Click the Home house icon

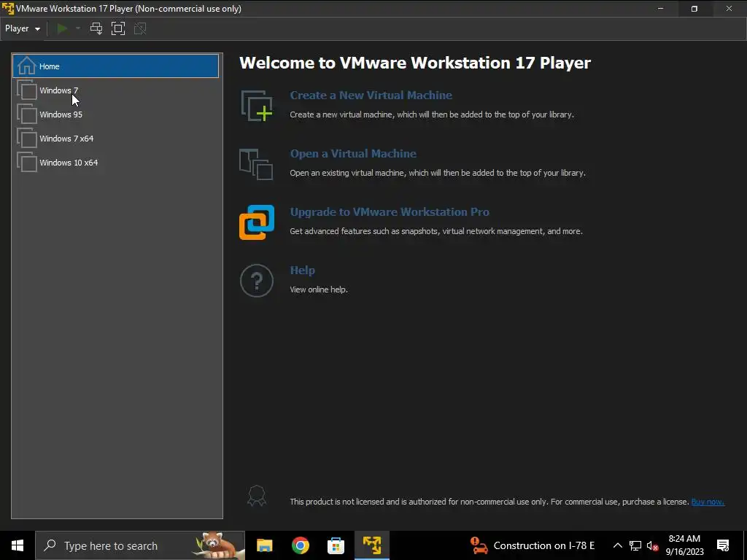(26, 66)
